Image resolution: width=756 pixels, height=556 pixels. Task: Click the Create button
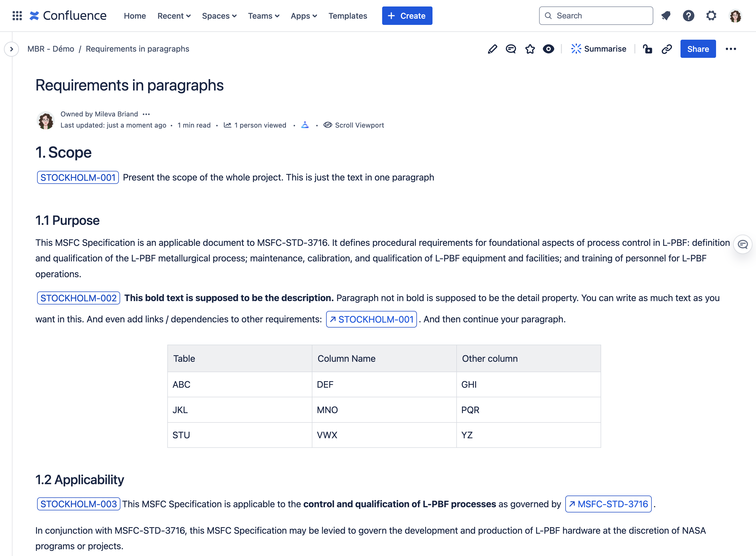(407, 16)
